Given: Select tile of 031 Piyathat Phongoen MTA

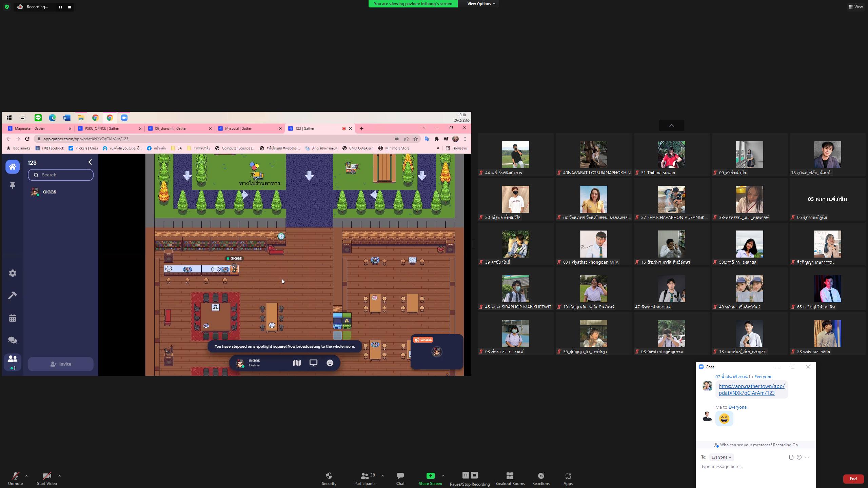Looking at the screenshot, I should click(593, 244).
